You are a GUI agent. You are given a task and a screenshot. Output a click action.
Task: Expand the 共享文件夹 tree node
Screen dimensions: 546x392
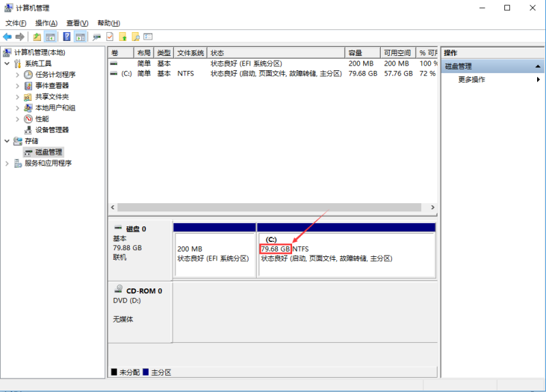(18, 97)
